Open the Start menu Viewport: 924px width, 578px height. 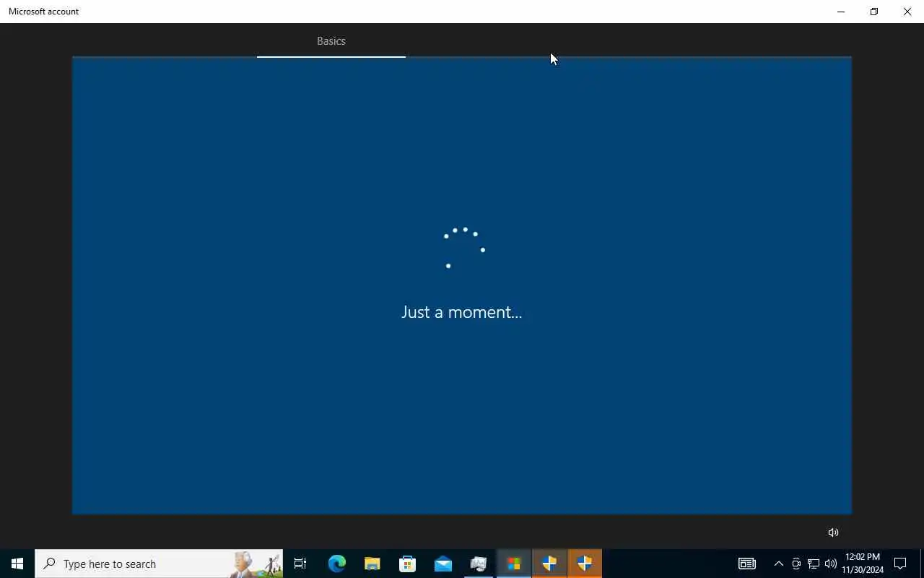17,564
